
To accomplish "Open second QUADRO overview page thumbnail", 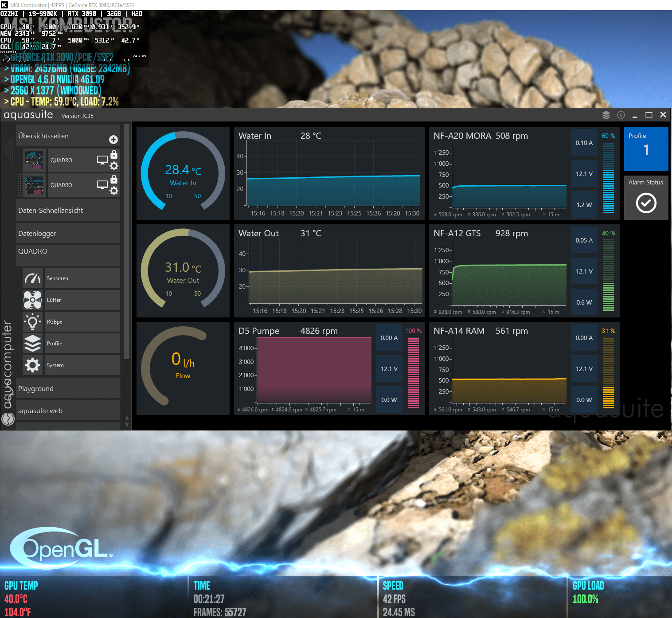I will pos(35,185).
